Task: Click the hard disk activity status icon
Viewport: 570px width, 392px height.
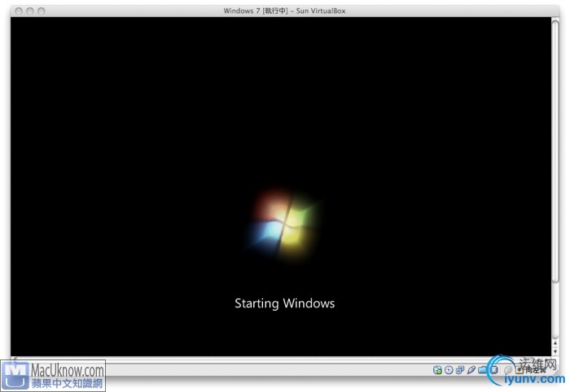Action: pyautogui.click(x=437, y=370)
